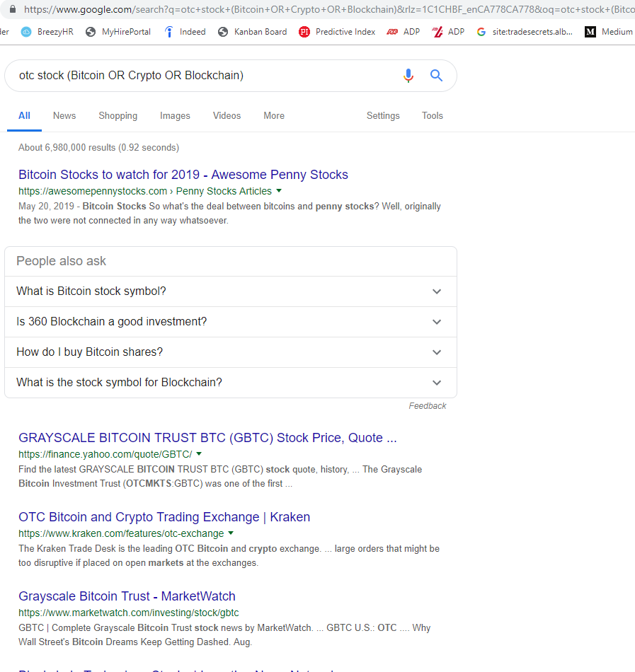Click the blue magnifier search button
635x672 pixels.
pos(437,76)
